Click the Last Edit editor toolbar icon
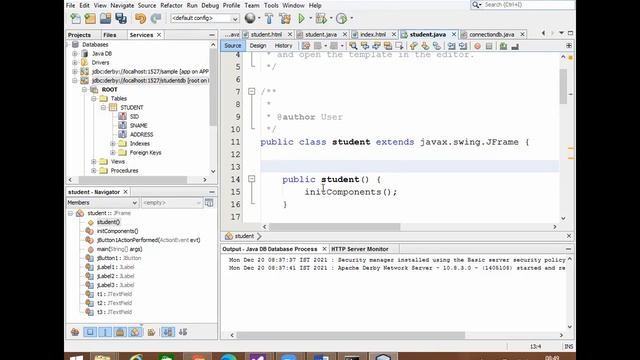Screen dimensions: 640x360 point(306,46)
